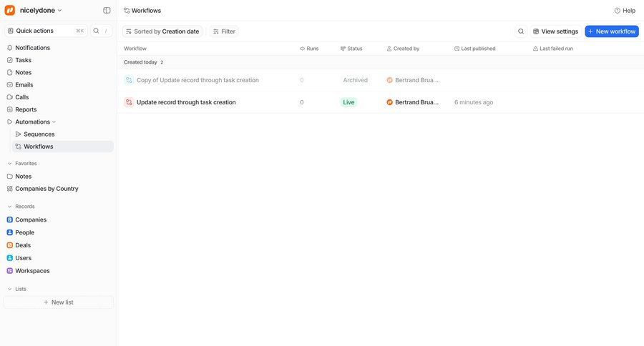Click the New list button
The height and width of the screenshot is (346, 644).
coord(58,302)
